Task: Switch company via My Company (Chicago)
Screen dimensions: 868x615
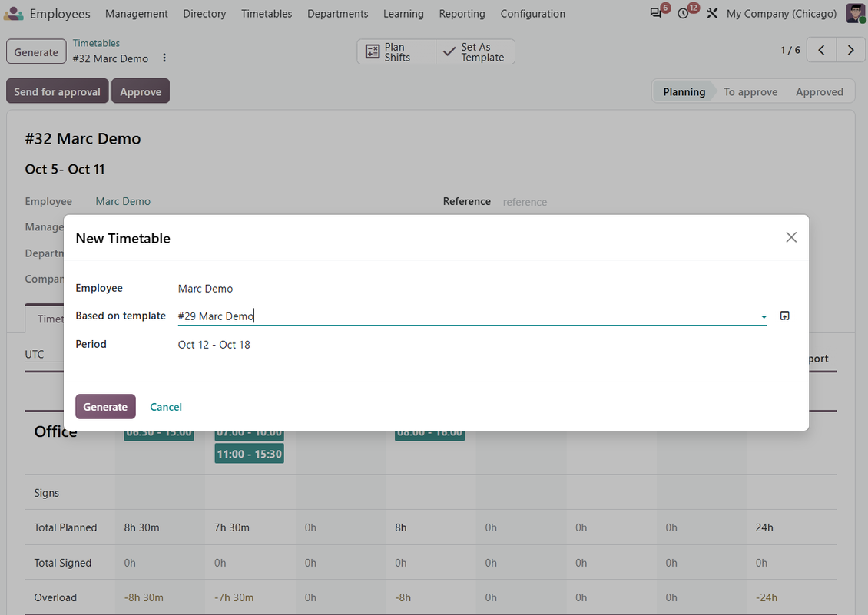Action: [x=781, y=14]
